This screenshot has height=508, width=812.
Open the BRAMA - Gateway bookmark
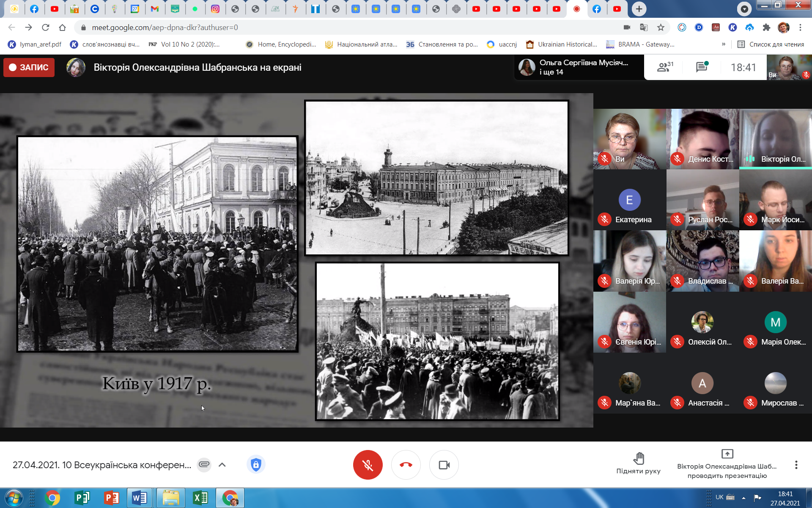pos(640,44)
